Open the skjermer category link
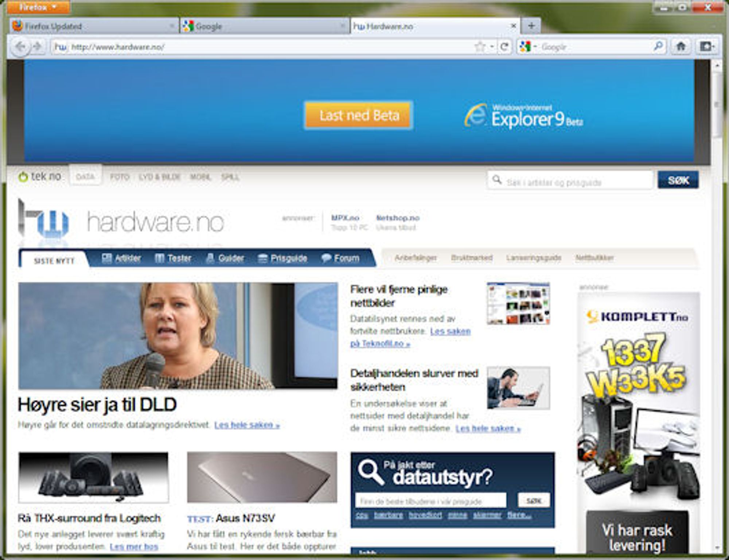This screenshot has height=560, width=729. click(487, 515)
